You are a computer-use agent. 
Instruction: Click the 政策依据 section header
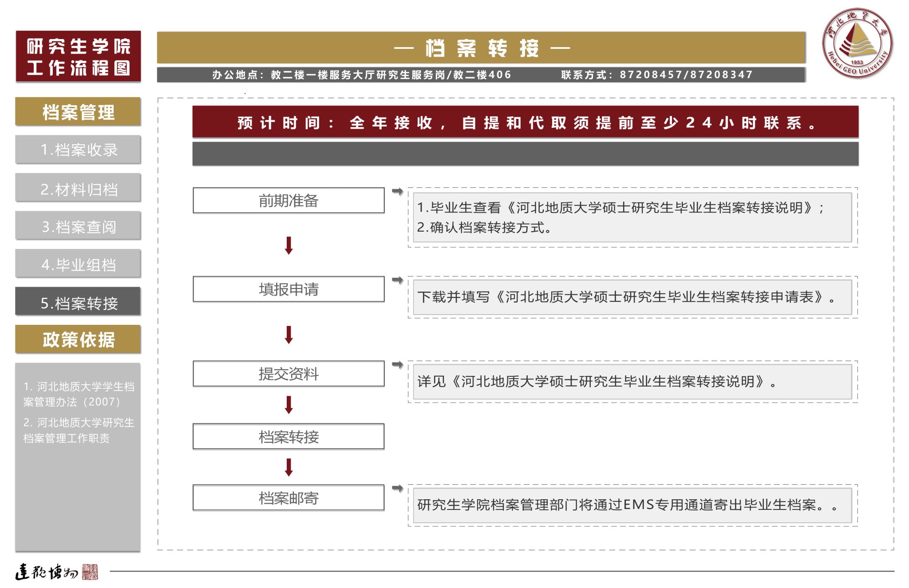pos(78,339)
